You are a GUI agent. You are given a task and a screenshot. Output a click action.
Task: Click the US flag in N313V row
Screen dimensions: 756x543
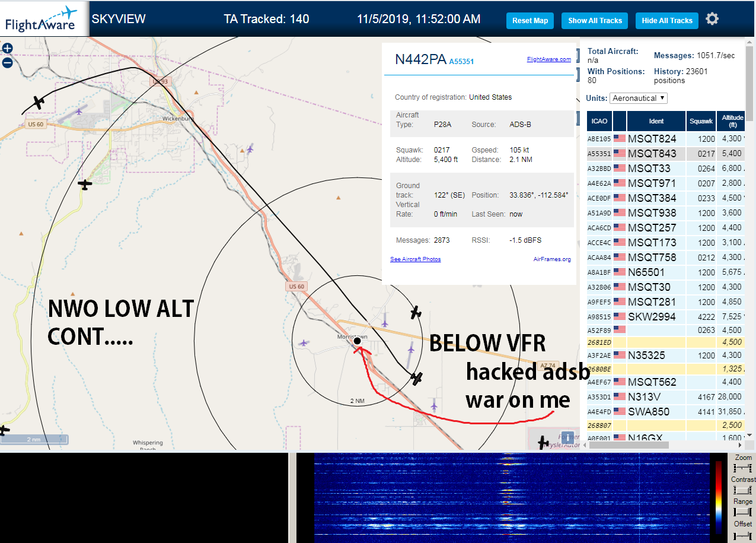pos(620,397)
